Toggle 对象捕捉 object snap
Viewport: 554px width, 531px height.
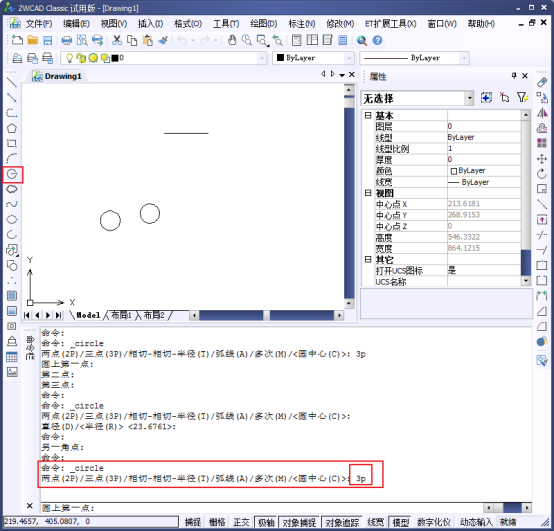click(x=299, y=522)
